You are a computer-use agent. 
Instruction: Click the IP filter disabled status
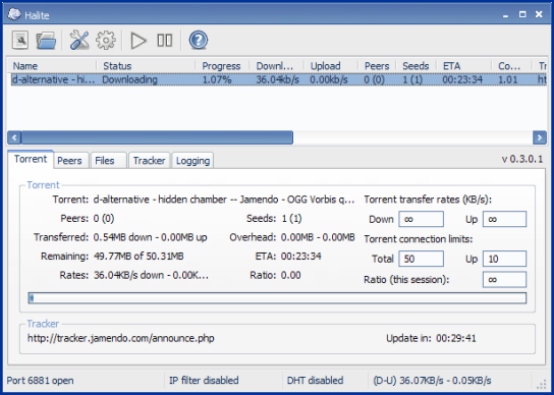point(204,381)
